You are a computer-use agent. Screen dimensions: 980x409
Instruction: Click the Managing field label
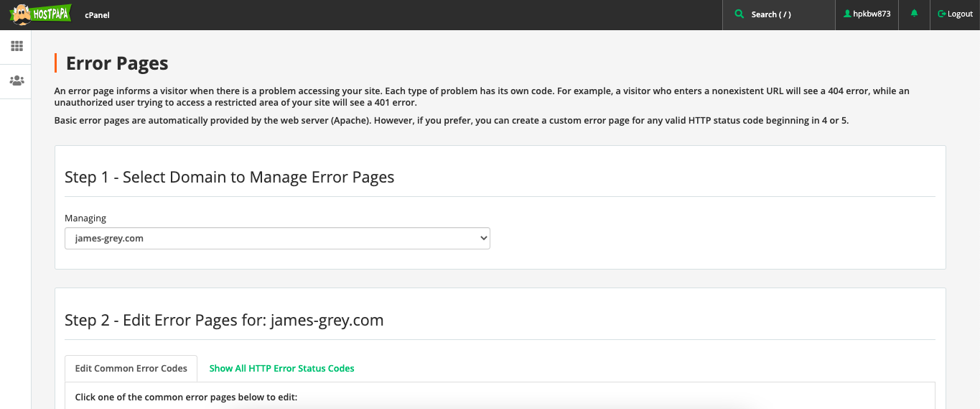[x=85, y=219]
